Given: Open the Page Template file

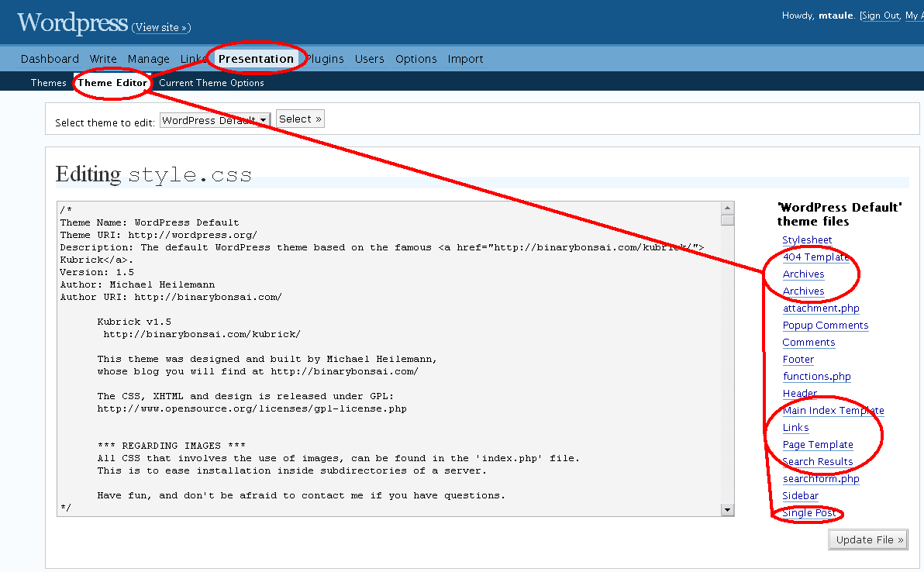Looking at the screenshot, I should [818, 445].
